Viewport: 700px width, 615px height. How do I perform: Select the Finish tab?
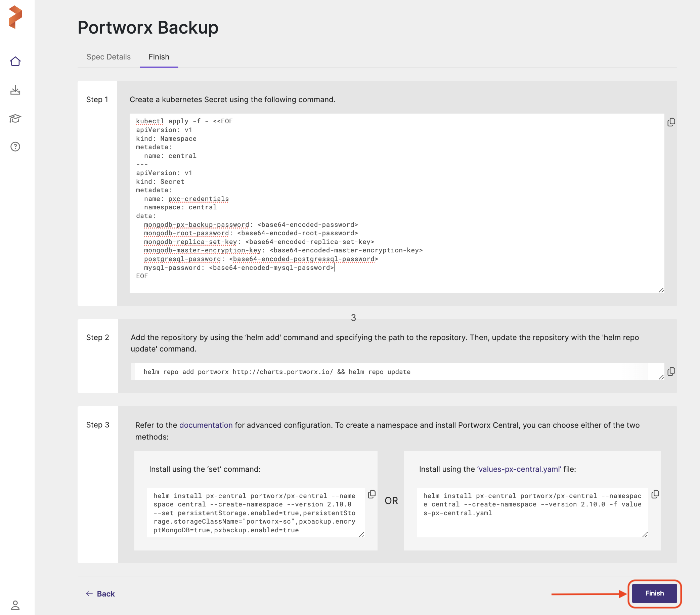tap(159, 57)
